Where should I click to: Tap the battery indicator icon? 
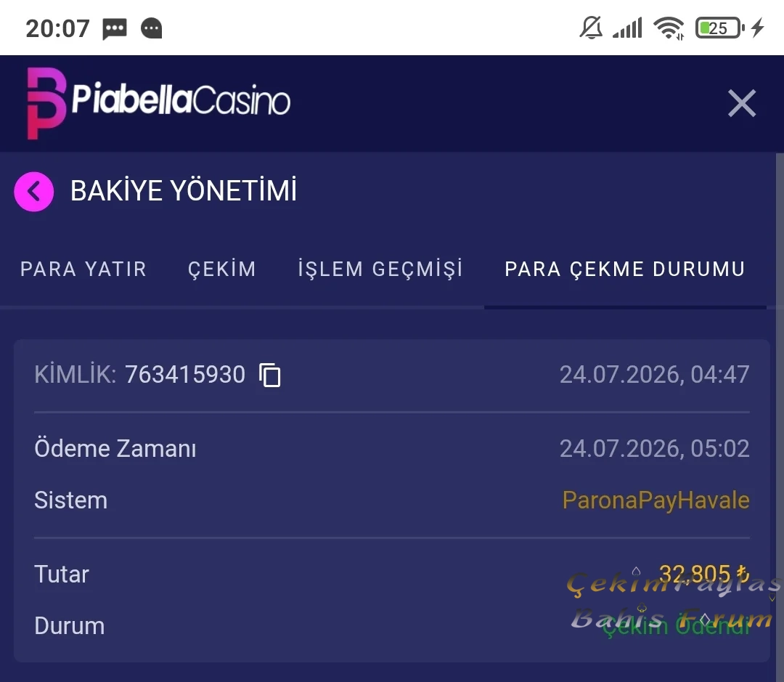[719, 28]
